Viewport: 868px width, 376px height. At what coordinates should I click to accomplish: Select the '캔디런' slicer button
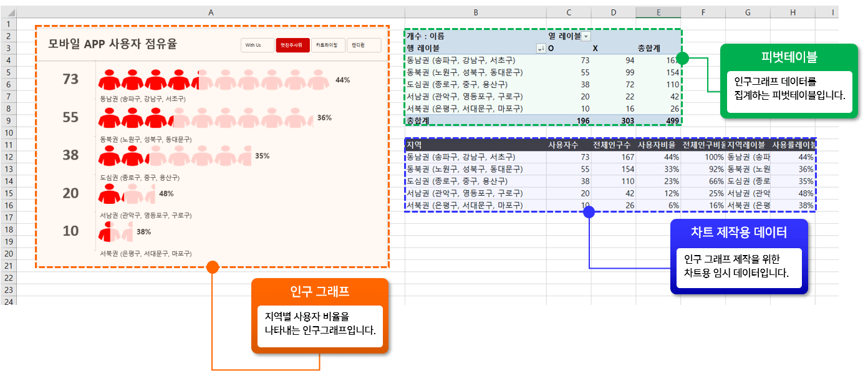364,46
